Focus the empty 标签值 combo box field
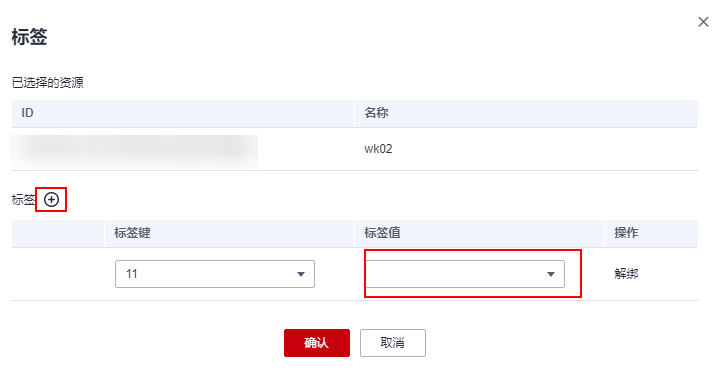The height and width of the screenshot is (373, 718). point(465,274)
